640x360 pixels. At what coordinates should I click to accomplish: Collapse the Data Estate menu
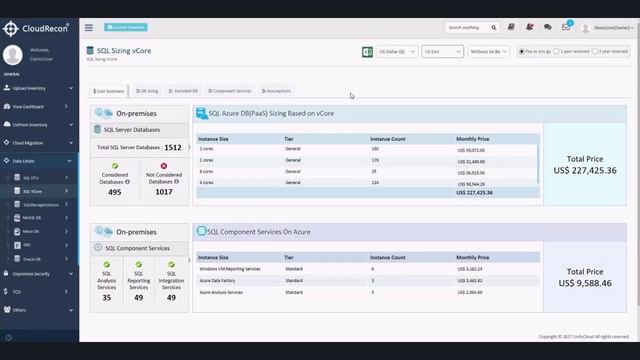point(39,161)
